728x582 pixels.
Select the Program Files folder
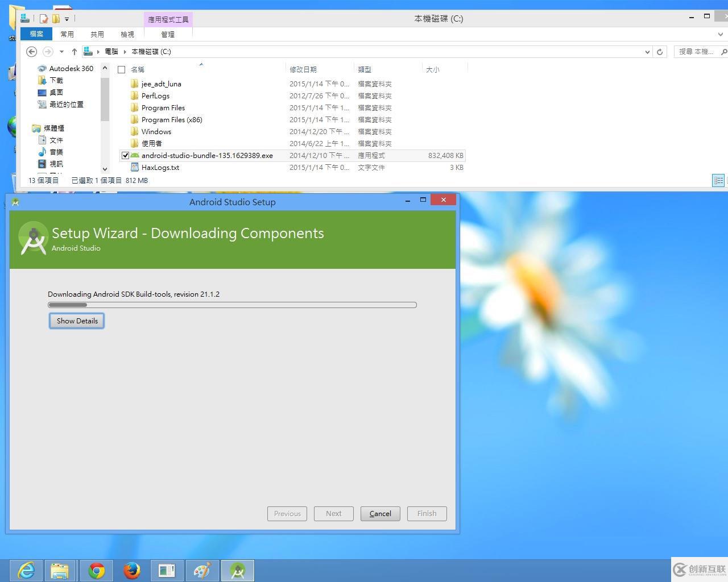(x=163, y=108)
